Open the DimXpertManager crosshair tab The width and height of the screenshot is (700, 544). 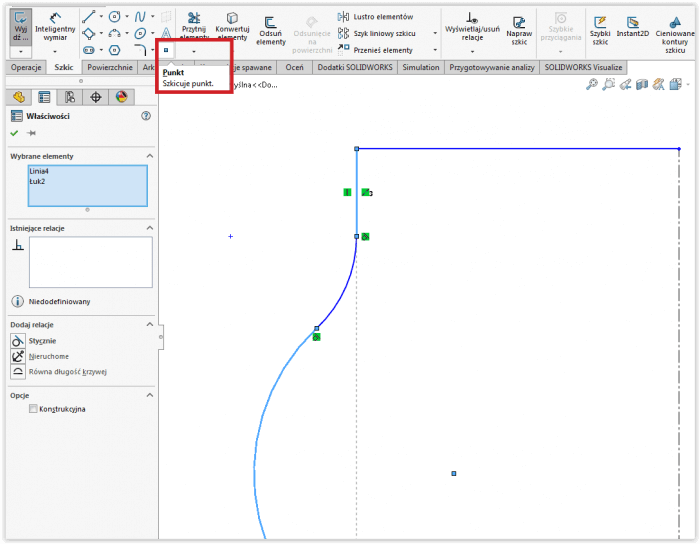point(96,97)
